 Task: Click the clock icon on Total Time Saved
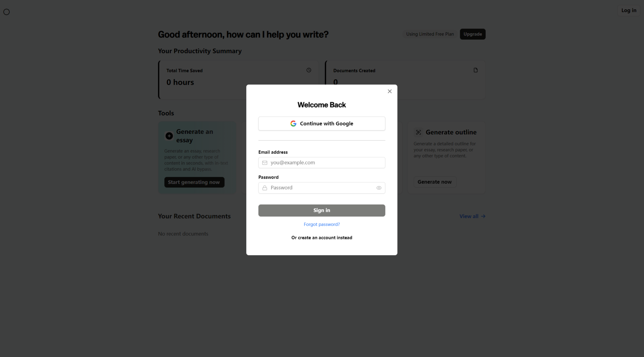click(x=309, y=70)
